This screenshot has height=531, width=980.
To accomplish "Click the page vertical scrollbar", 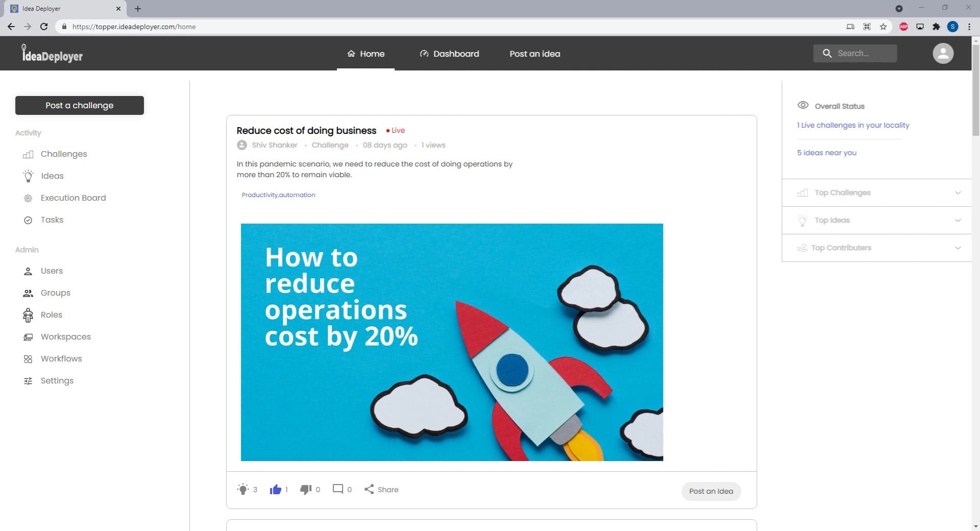I will pos(975,90).
